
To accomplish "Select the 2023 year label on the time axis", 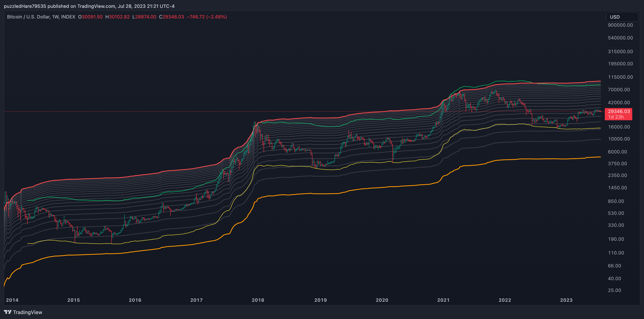I will coord(566,300).
